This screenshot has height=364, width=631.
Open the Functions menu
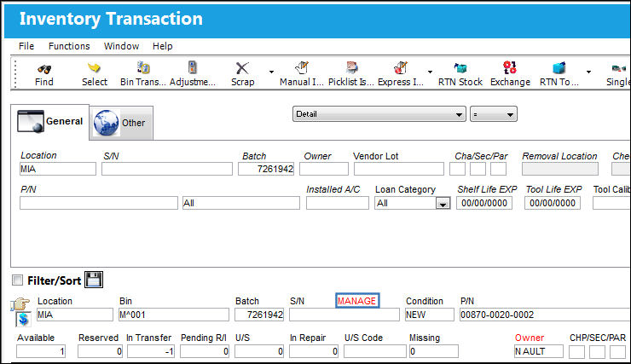coord(69,46)
